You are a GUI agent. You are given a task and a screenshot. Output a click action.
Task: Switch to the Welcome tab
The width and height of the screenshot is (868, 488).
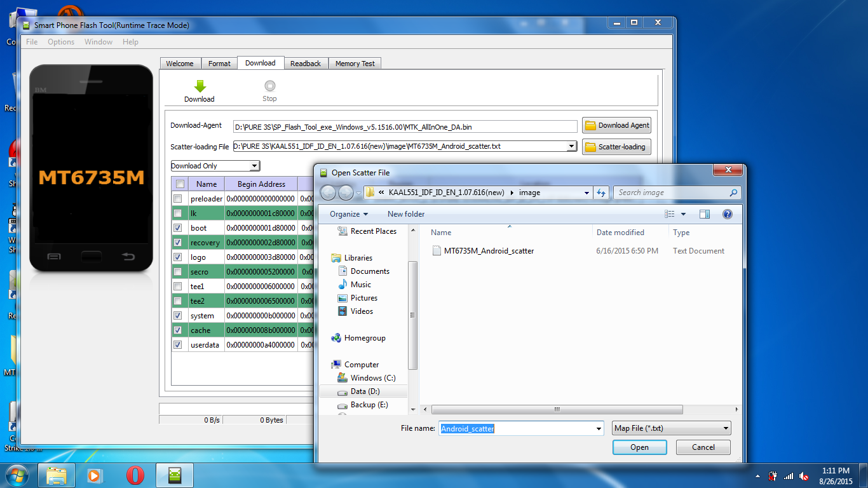180,64
